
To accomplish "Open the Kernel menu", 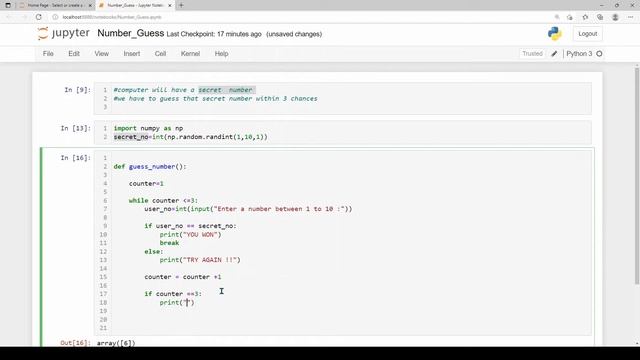I will (191, 54).
